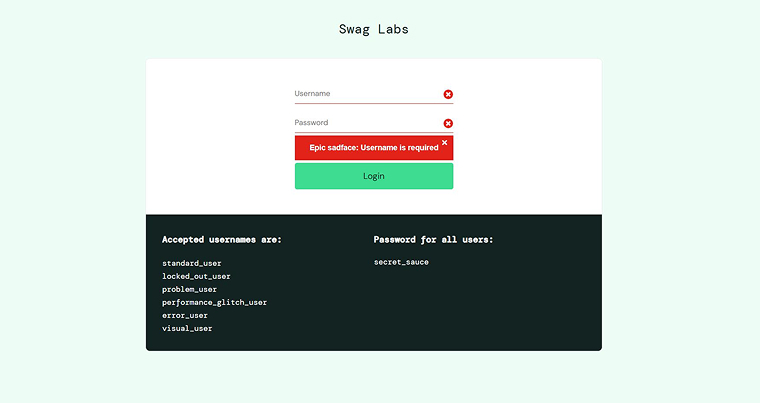Click the red error icon in Username field
Image resolution: width=760 pixels, height=403 pixels.
click(448, 95)
